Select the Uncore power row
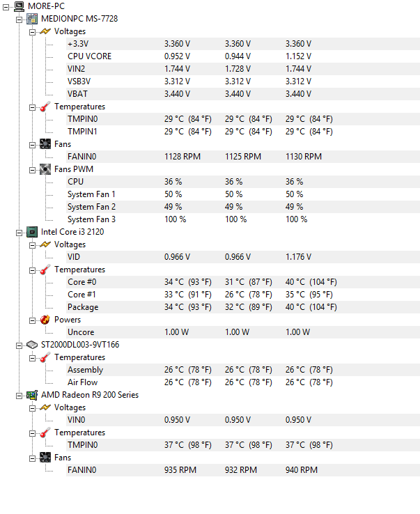 (81, 332)
